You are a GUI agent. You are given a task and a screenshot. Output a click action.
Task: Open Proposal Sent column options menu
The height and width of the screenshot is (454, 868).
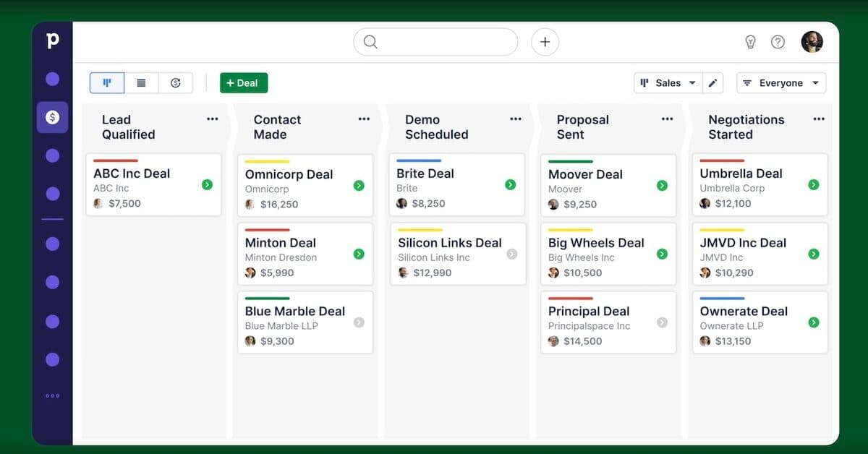pos(667,119)
